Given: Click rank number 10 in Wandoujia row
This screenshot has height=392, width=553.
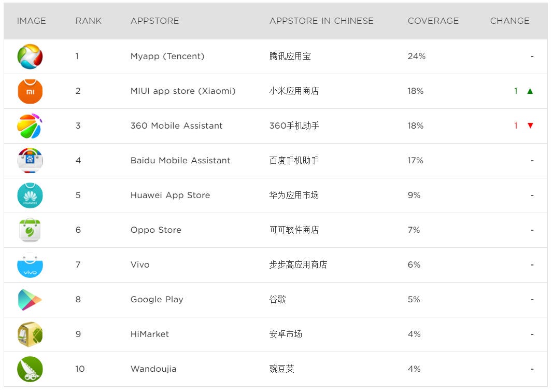Looking at the screenshot, I should coord(80,369).
